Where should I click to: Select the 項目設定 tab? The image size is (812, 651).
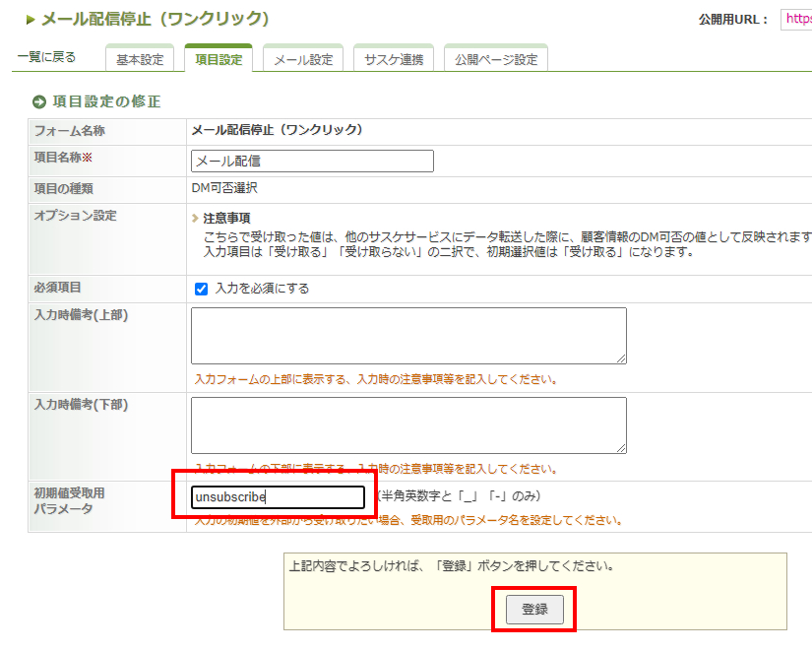[x=219, y=59]
